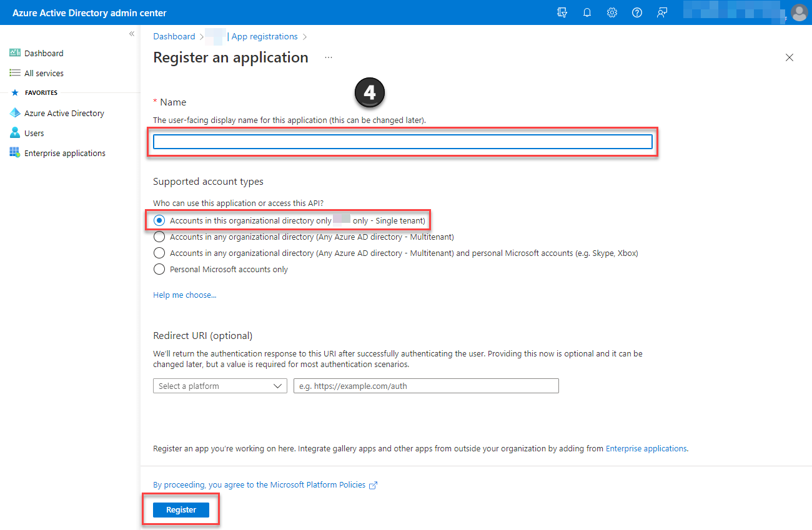Screen dimensions: 812x530
Task: Click the Supported account types heading
Action: (x=208, y=182)
